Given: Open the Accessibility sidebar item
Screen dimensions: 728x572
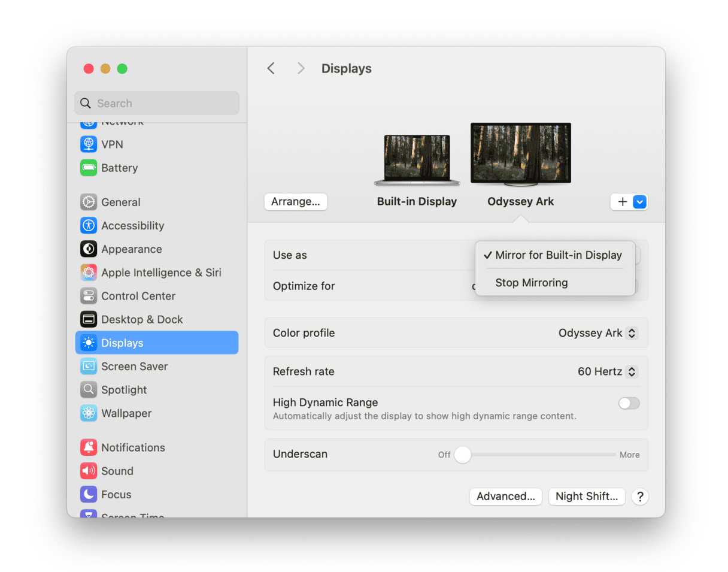Looking at the screenshot, I should tap(157, 225).
